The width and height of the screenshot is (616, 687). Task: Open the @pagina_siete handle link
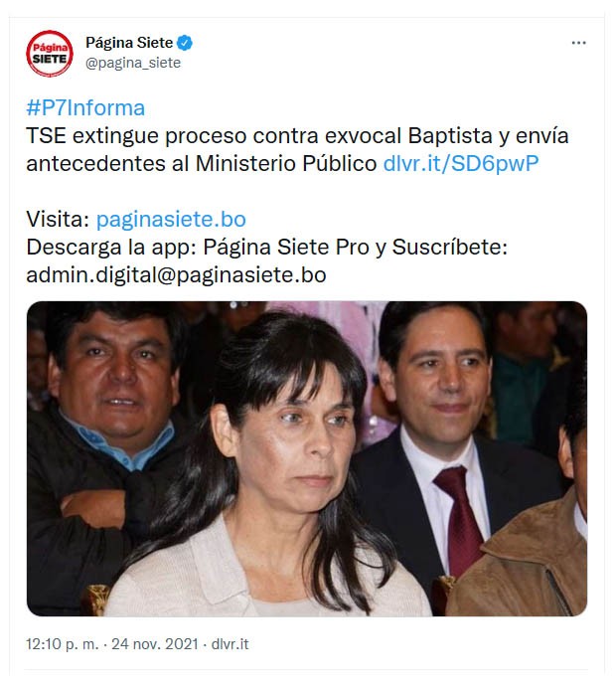[133, 63]
